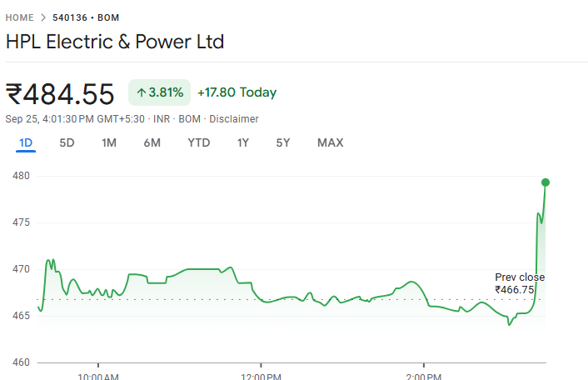
Task: Click the green up arrow icon
Action: pyautogui.click(x=142, y=92)
